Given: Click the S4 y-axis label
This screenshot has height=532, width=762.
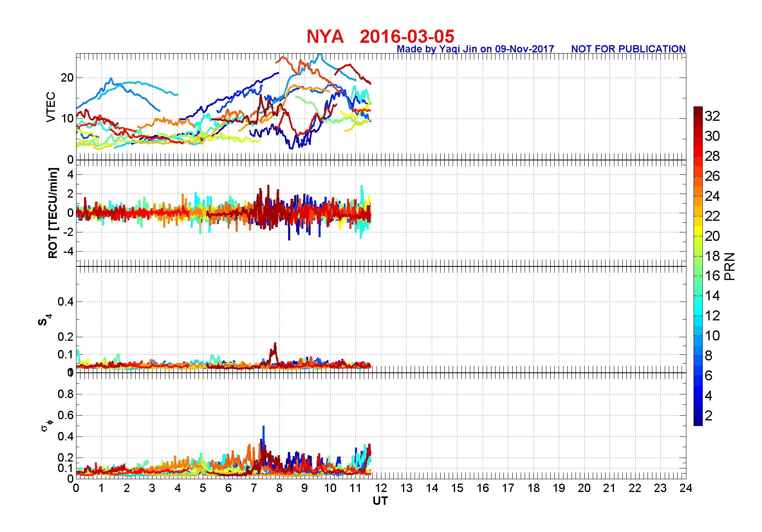Looking at the screenshot, I should click(x=44, y=320).
